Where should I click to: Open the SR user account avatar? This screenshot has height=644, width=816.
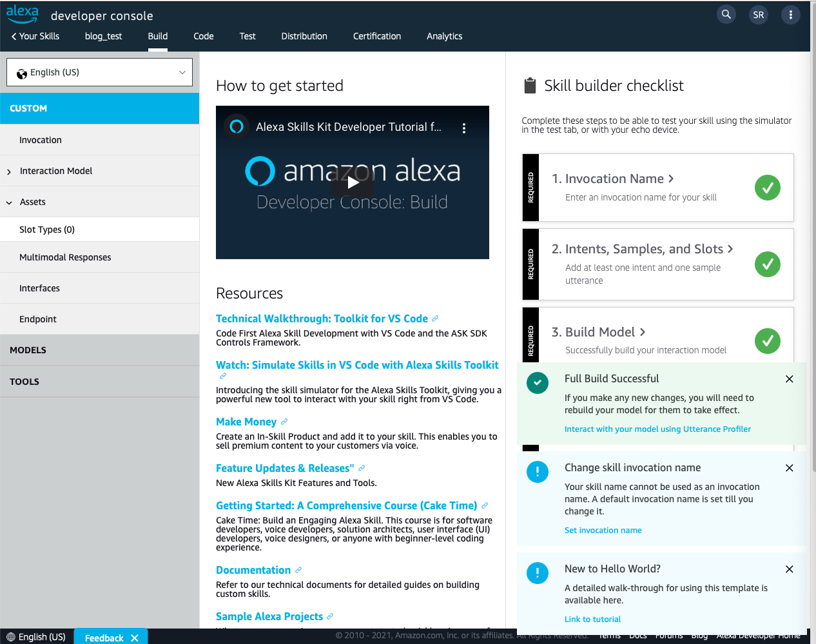759,15
